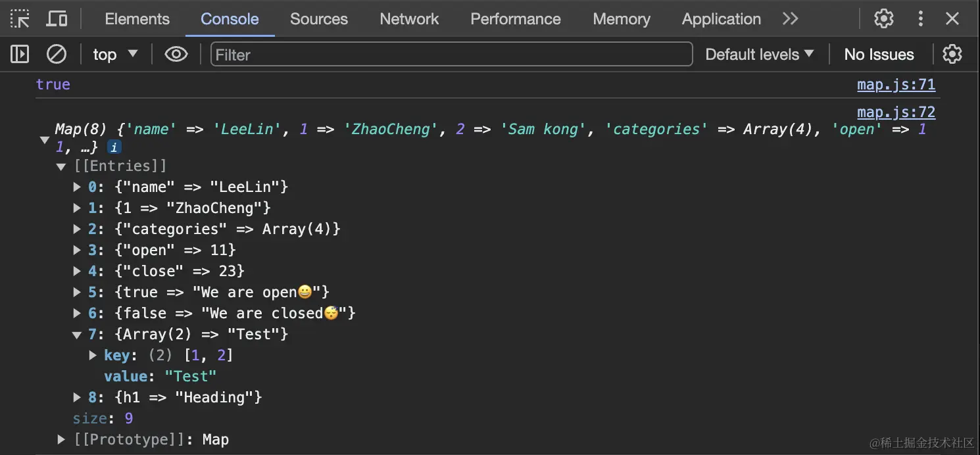Clear the console output
Image resolution: width=980 pixels, height=455 pixels.
coord(57,54)
